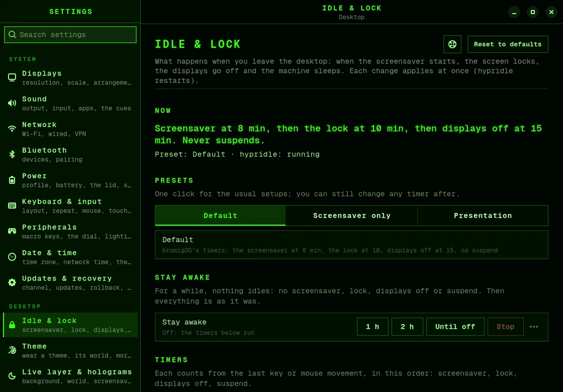This screenshot has width=563, height=392.
Task: Click the Idle & lock padlock icon
Action: click(x=12, y=325)
